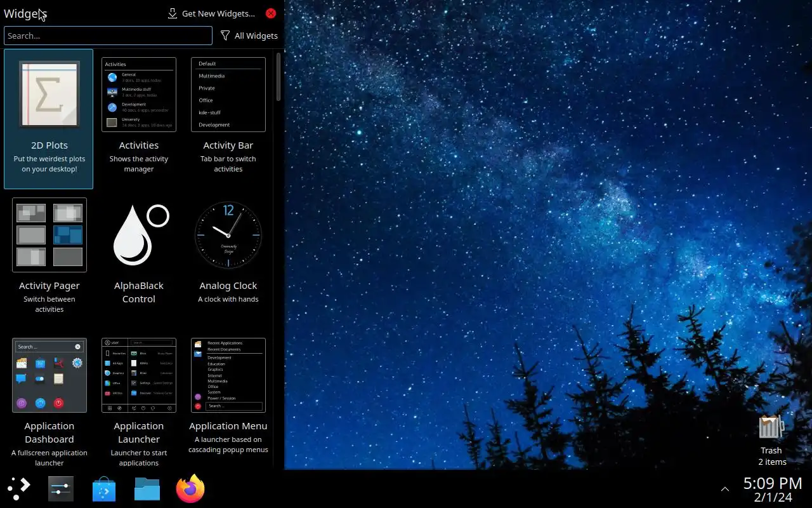Click 'A launcher based on cascading popup menus' text

(x=228, y=444)
